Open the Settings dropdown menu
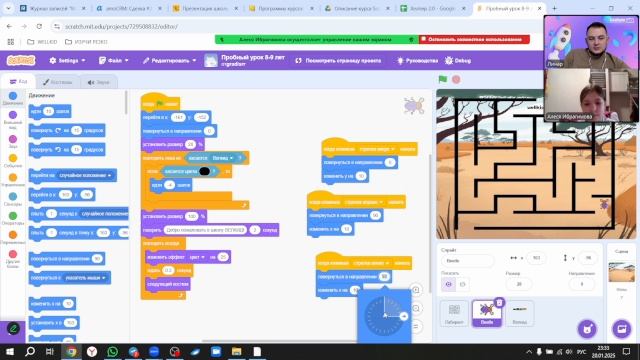 67,60
